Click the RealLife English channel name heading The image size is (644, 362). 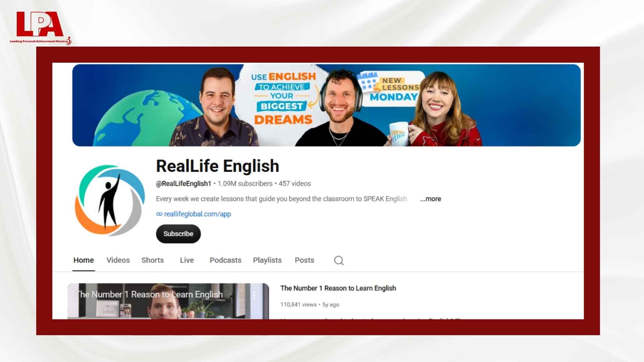218,166
